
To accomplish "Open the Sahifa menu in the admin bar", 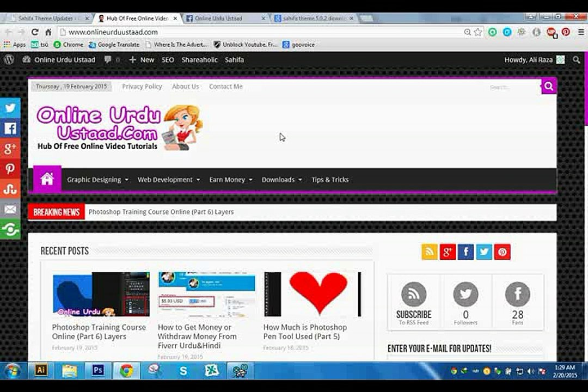I will click(x=234, y=60).
